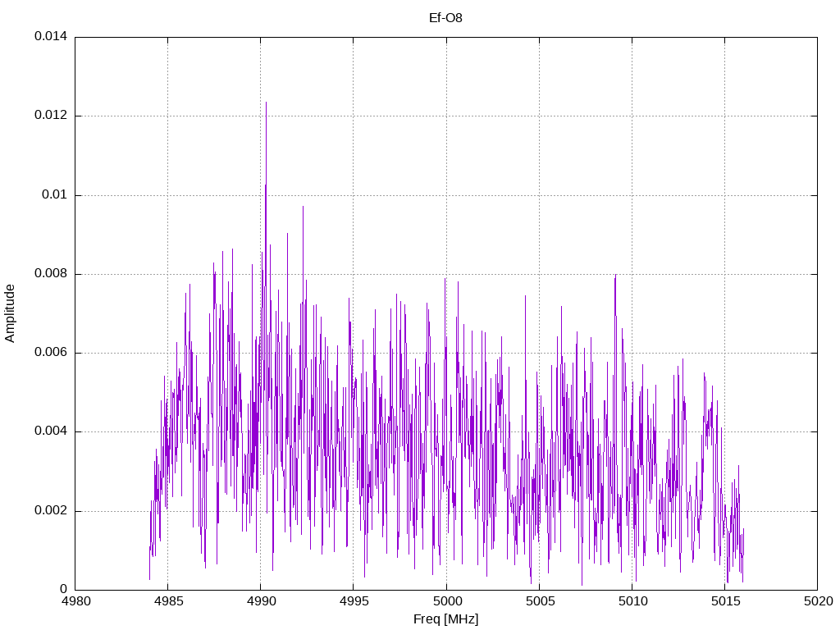Click the 4990 x-axis tick label
Viewport: 840px width, 630px height.
click(261, 601)
